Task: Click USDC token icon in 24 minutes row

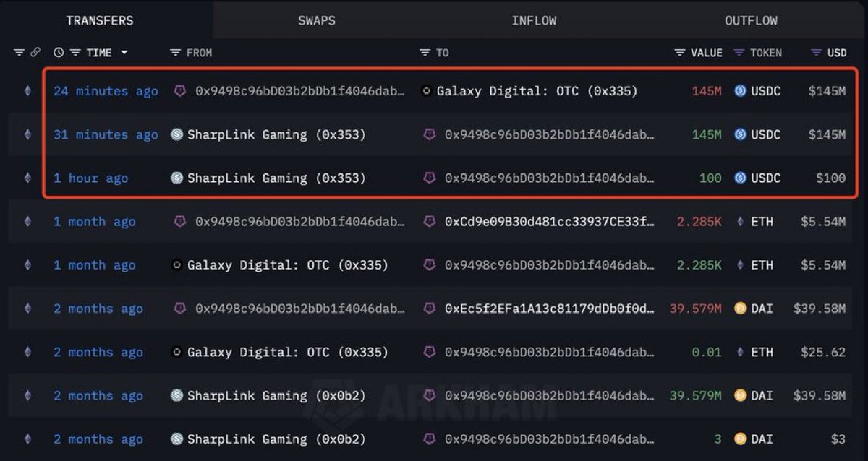Action: [x=740, y=91]
